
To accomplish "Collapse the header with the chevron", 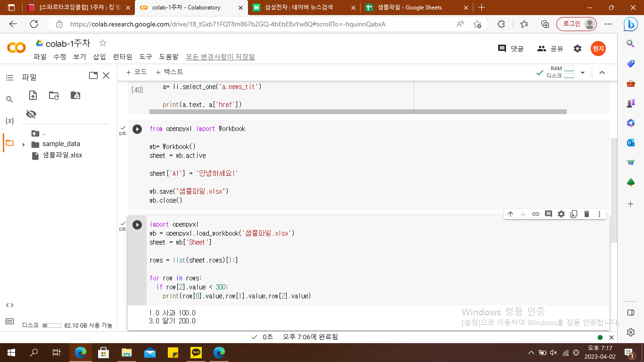I will click(602, 73).
